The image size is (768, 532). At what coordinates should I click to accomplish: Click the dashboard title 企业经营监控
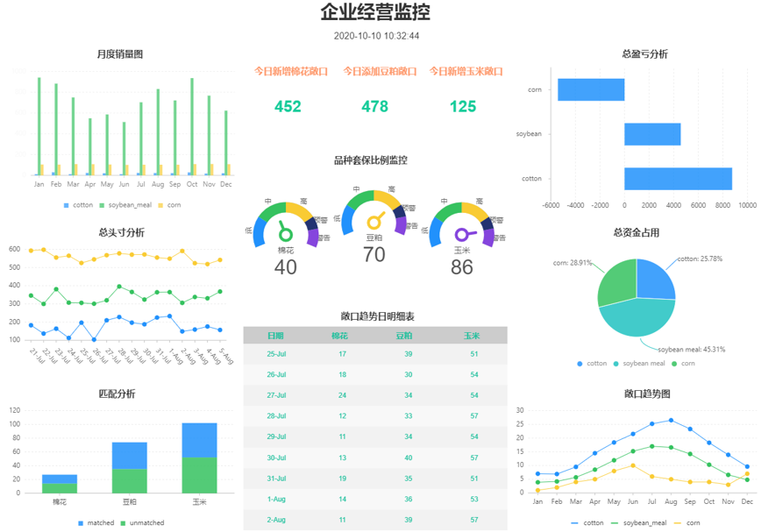point(377,14)
